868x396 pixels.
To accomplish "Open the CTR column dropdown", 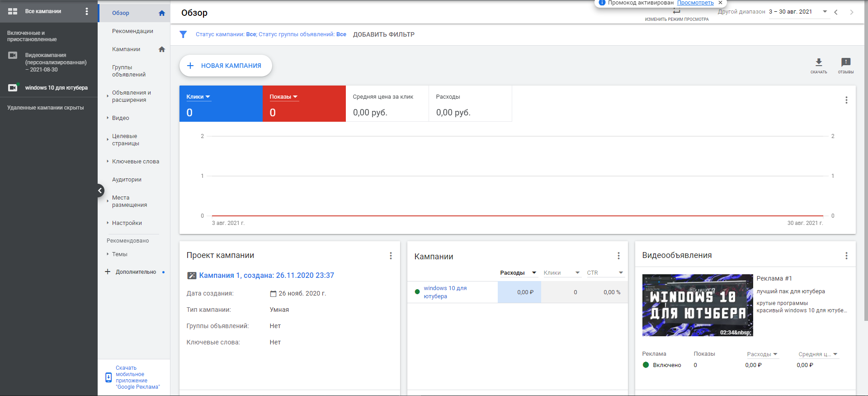I will [x=621, y=273].
